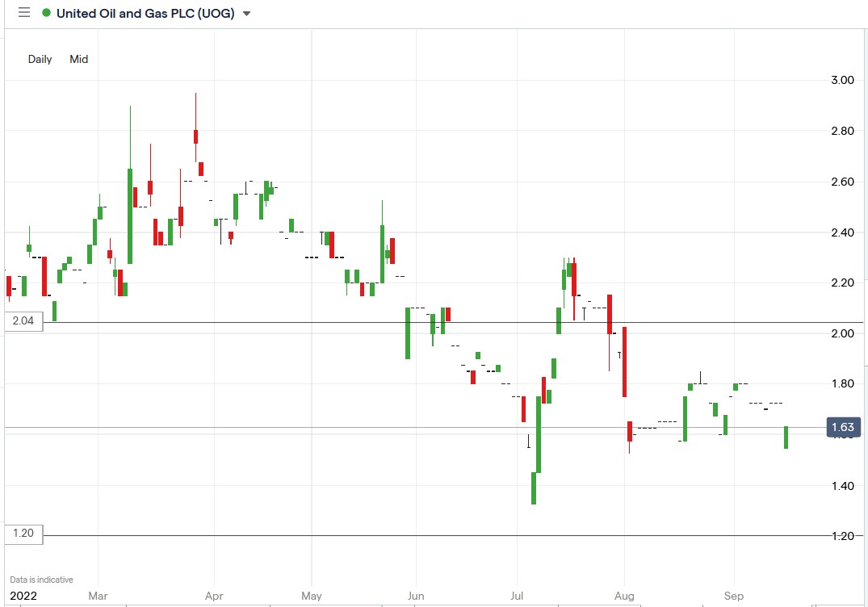
Task: Click the 1.63 current price tag
Action: point(845,428)
